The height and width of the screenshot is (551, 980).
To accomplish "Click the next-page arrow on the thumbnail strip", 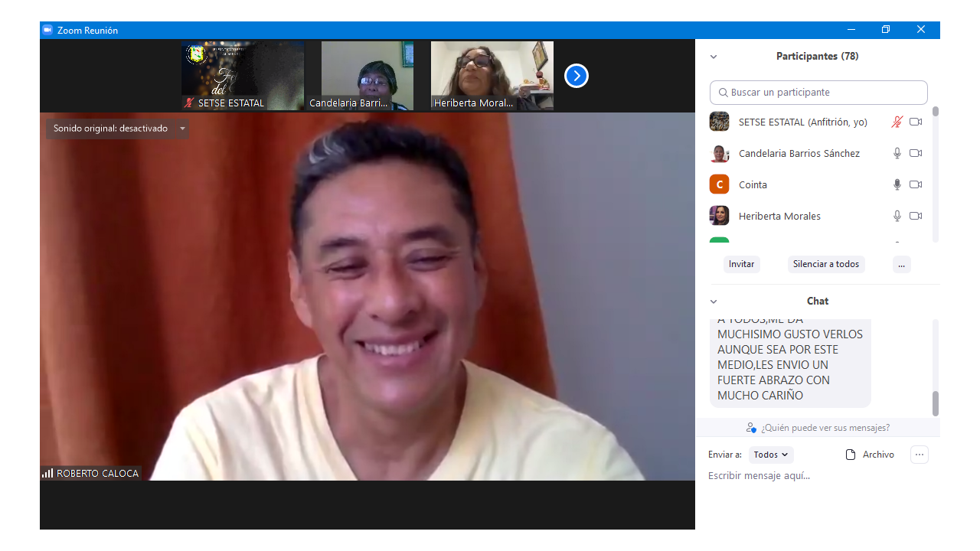I will [x=577, y=76].
